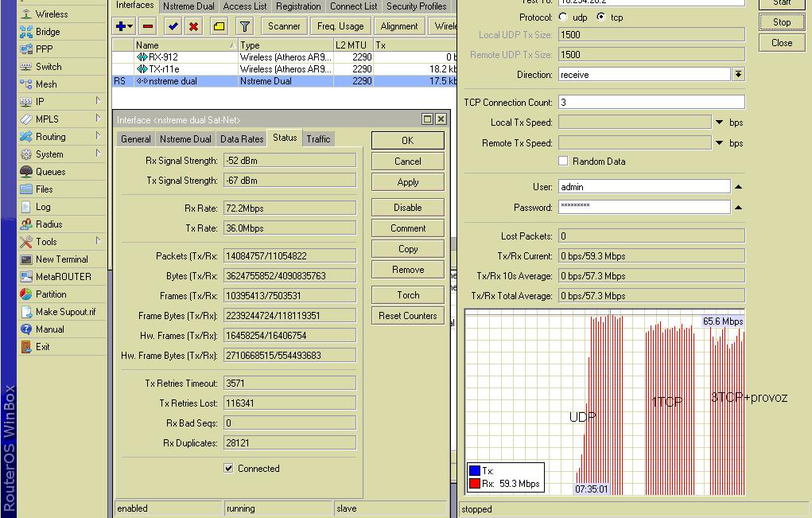Switch to the General tab
Image resolution: width=812 pixels, height=518 pixels.
coord(136,138)
